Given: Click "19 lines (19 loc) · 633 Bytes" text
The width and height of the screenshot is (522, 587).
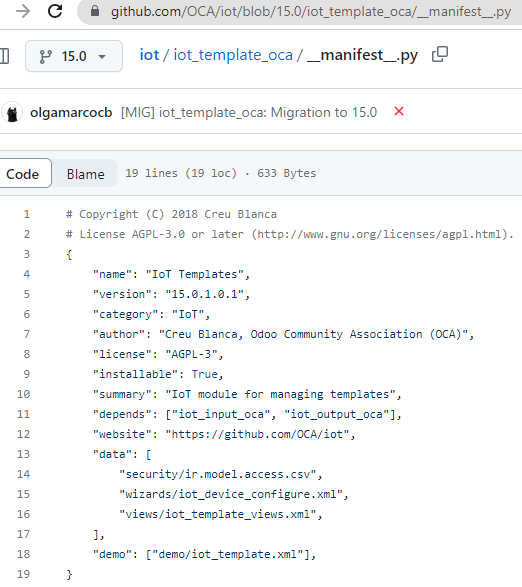Looking at the screenshot, I should 221,173.
